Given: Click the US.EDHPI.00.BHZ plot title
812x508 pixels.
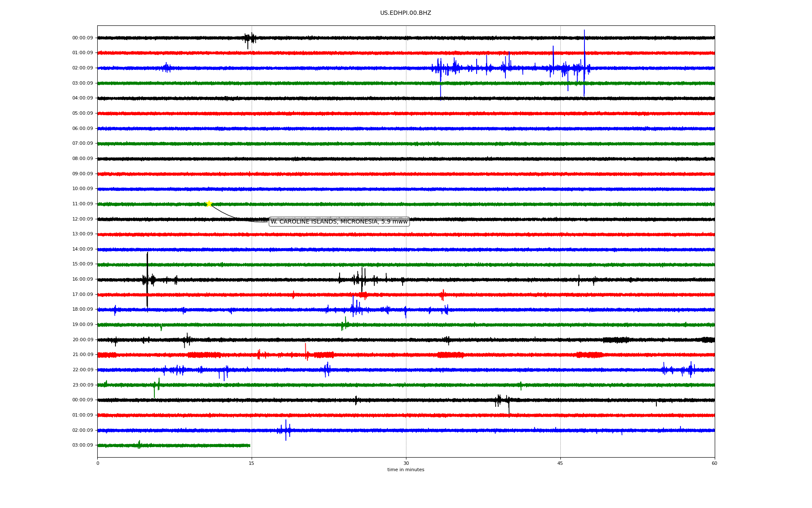Looking at the screenshot, I should tap(405, 13).
